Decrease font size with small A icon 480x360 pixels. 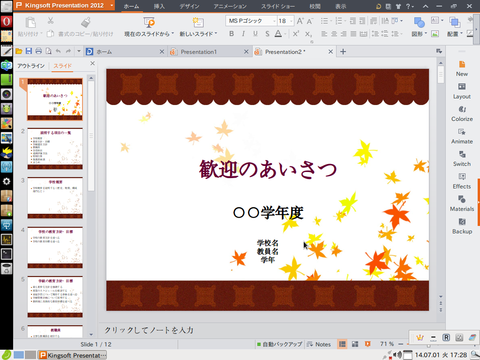coord(310,21)
